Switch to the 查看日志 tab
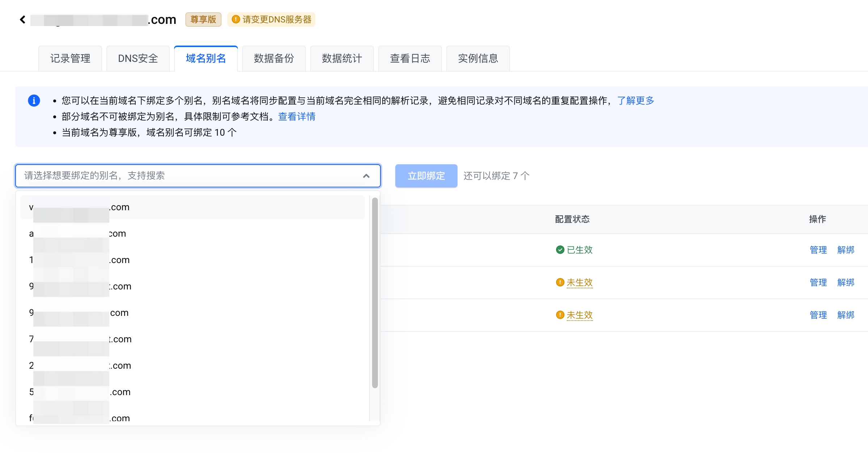 click(x=410, y=59)
